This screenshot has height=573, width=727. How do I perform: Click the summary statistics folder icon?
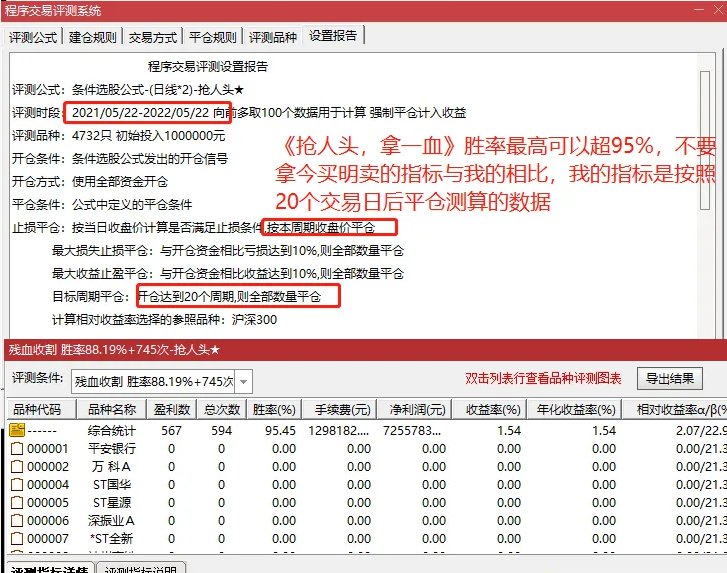point(16,430)
